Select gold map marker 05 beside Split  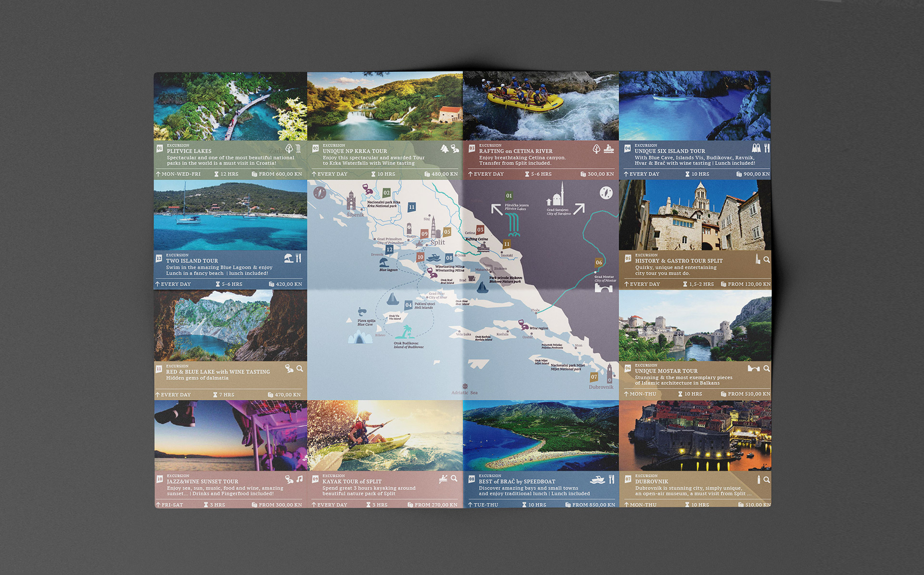447,232
